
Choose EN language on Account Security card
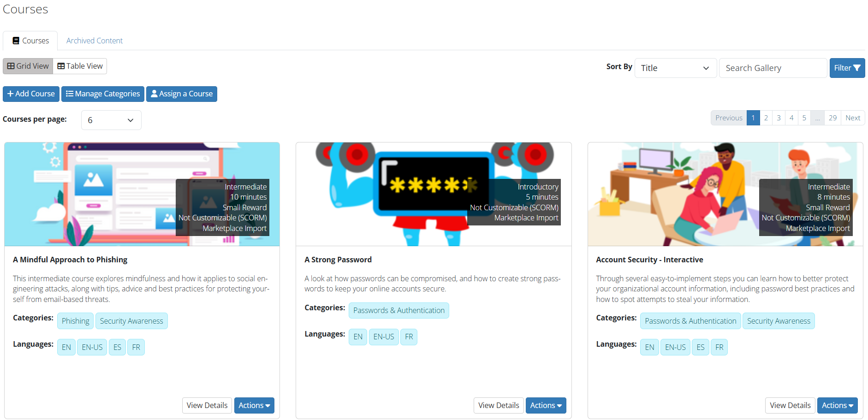pos(649,347)
